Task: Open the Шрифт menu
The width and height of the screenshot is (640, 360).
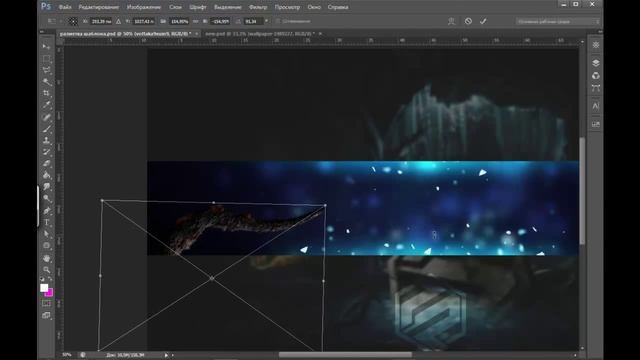Action: pyautogui.click(x=198, y=7)
